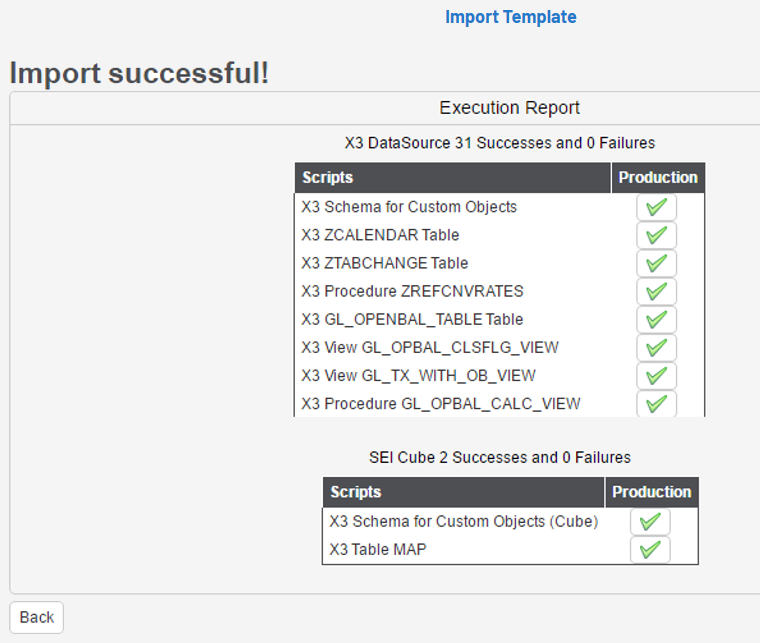Click the Import Template link

tap(510, 17)
